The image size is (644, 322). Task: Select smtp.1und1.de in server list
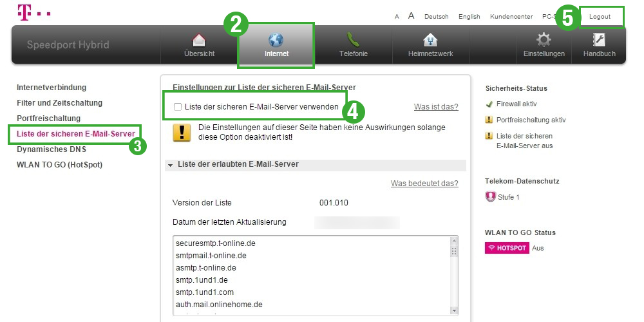point(202,280)
